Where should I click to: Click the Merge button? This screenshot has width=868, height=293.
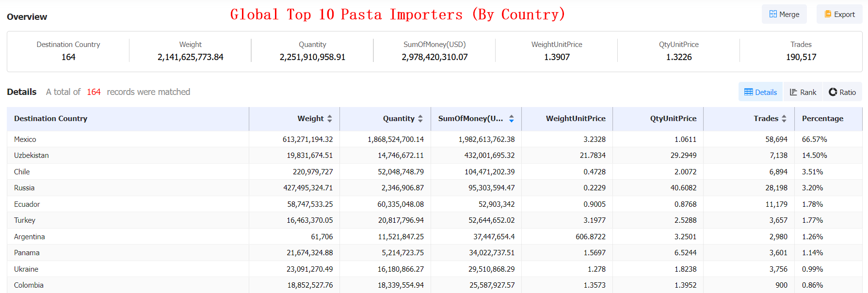click(784, 14)
